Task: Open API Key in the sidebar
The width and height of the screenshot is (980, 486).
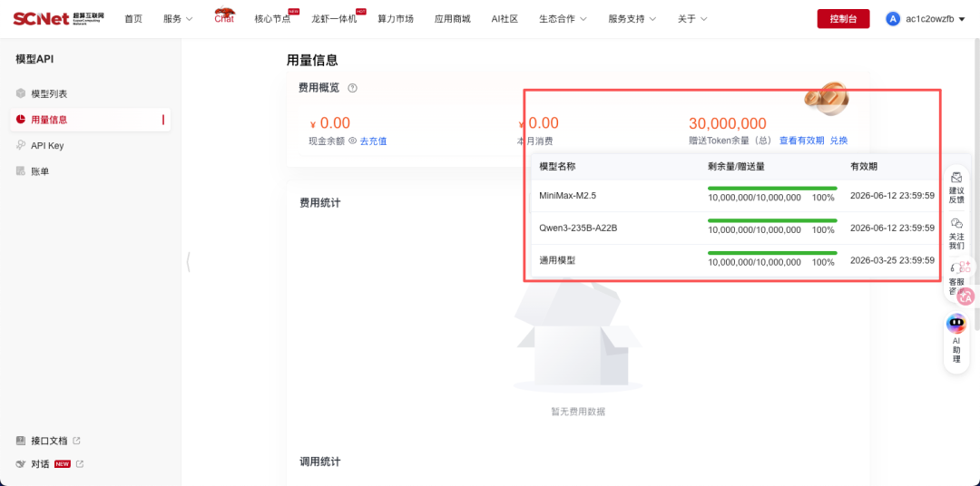Action: click(x=90, y=146)
